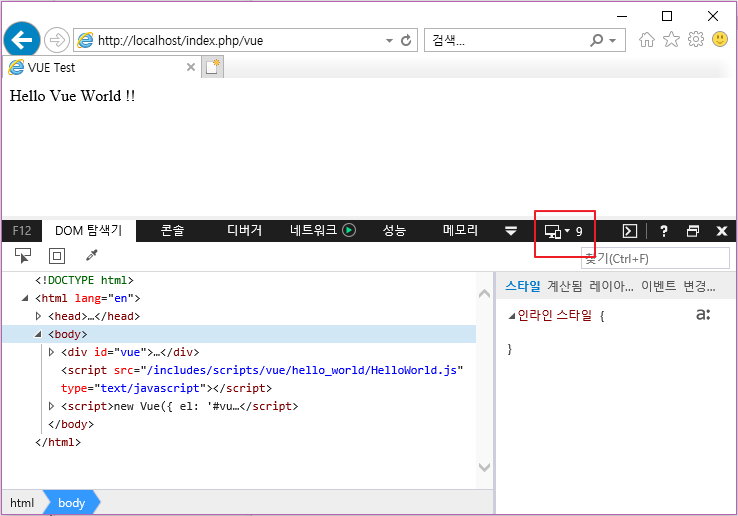Screen dimensions: 738x516
Task: Click the Forward navigation arrow
Action: (x=56, y=40)
